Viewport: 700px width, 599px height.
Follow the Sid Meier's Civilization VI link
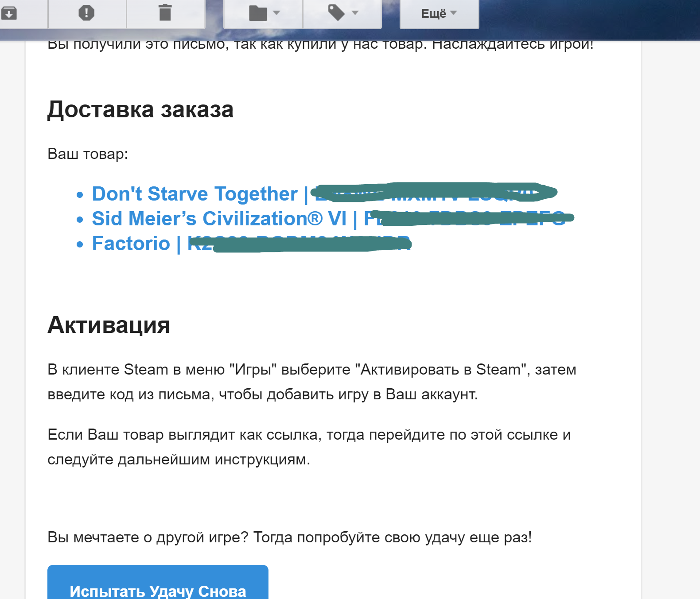point(219,219)
